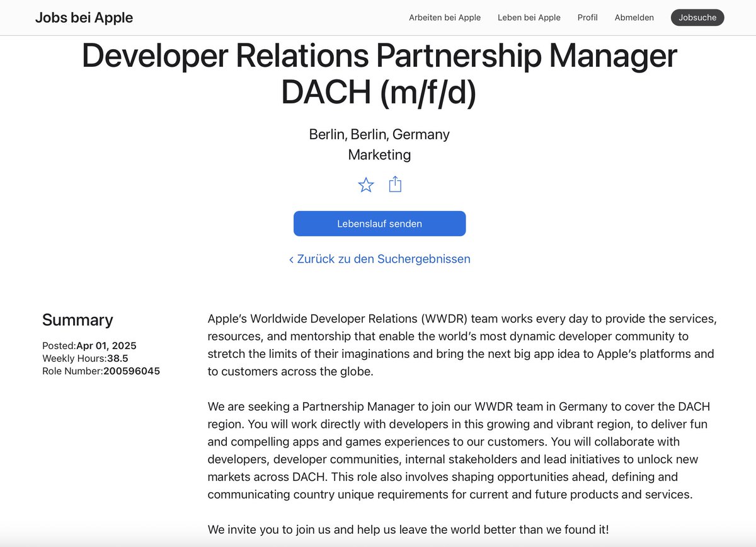The width and height of the screenshot is (756, 547).
Task: Click the back chevron before Suchergebnissen link
Action: pyautogui.click(x=291, y=259)
